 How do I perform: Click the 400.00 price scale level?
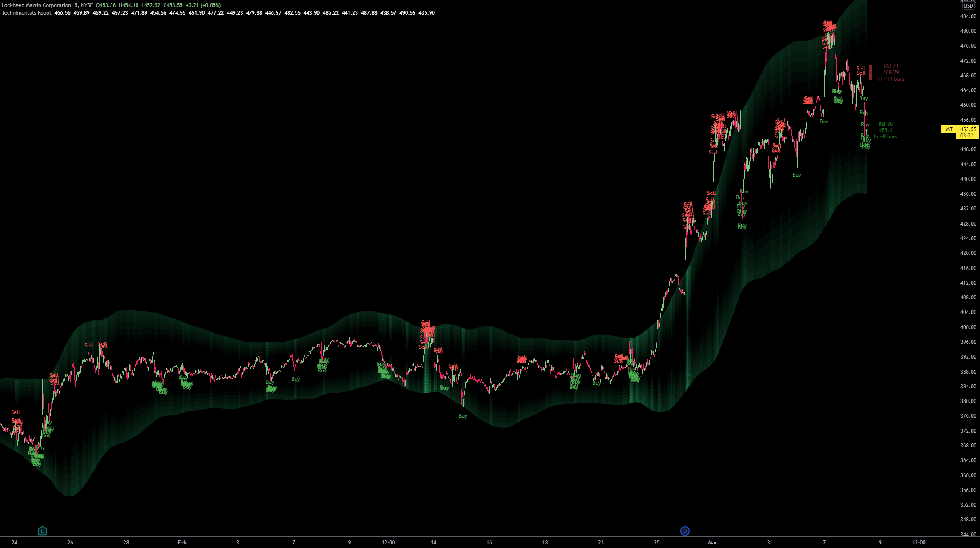968,327
